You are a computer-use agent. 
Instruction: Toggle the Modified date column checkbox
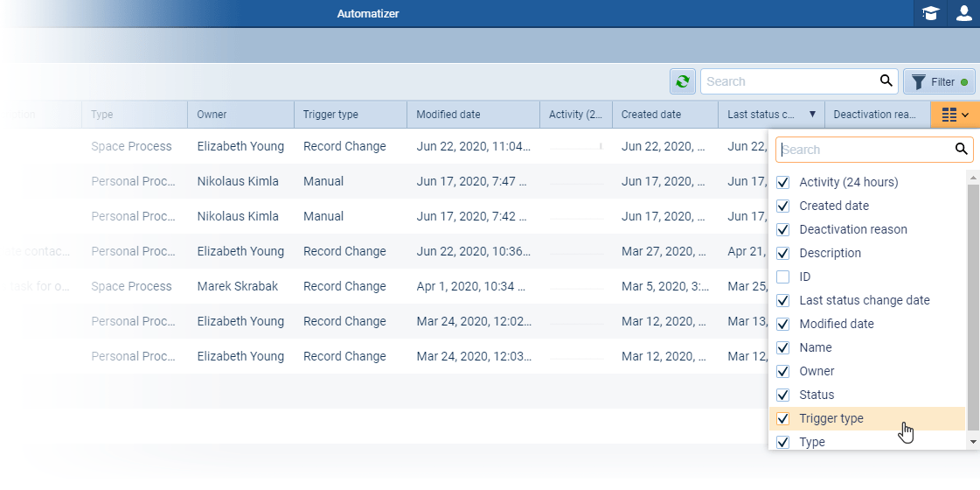click(x=783, y=324)
